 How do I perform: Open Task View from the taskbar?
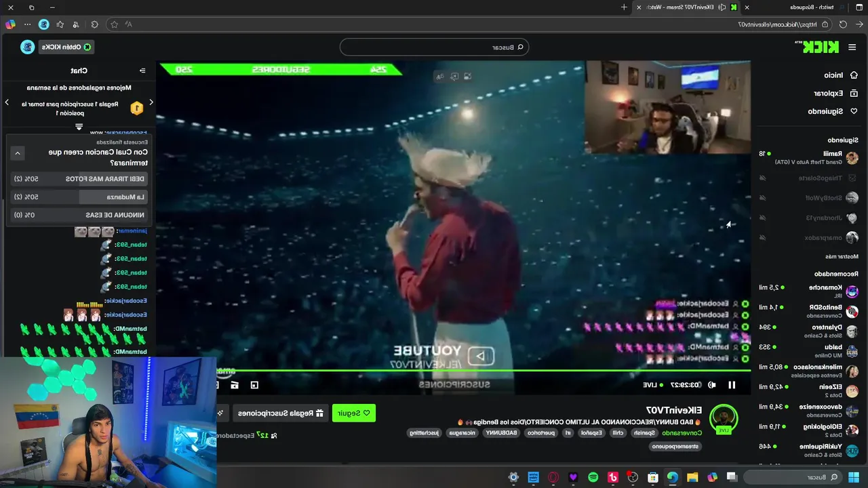(732, 477)
